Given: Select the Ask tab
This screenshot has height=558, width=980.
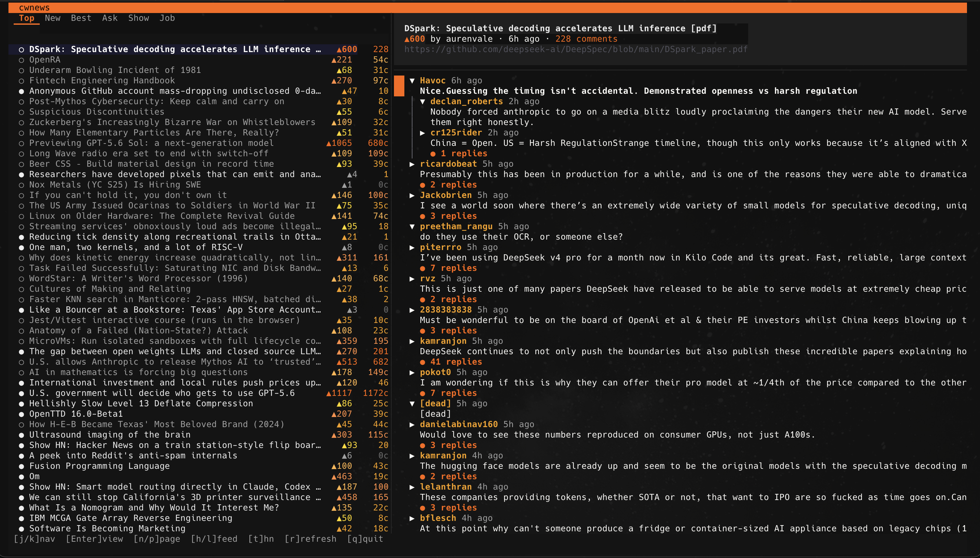Looking at the screenshot, I should (x=110, y=18).
